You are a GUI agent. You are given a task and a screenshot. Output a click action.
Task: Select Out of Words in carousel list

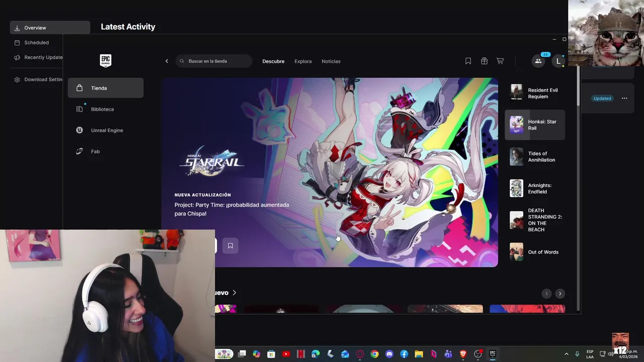pyautogui.click(x=535, y=252)
